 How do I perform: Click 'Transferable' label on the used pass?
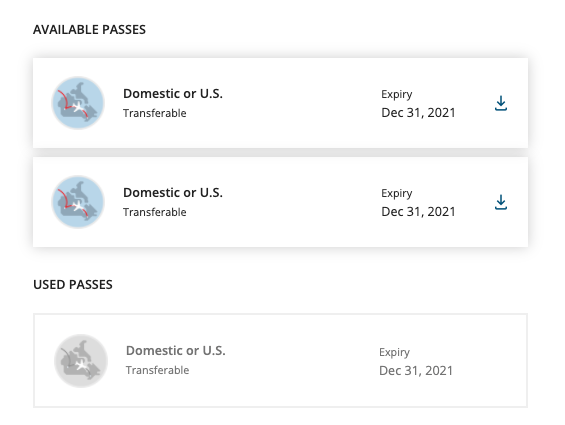pos(157,370)
